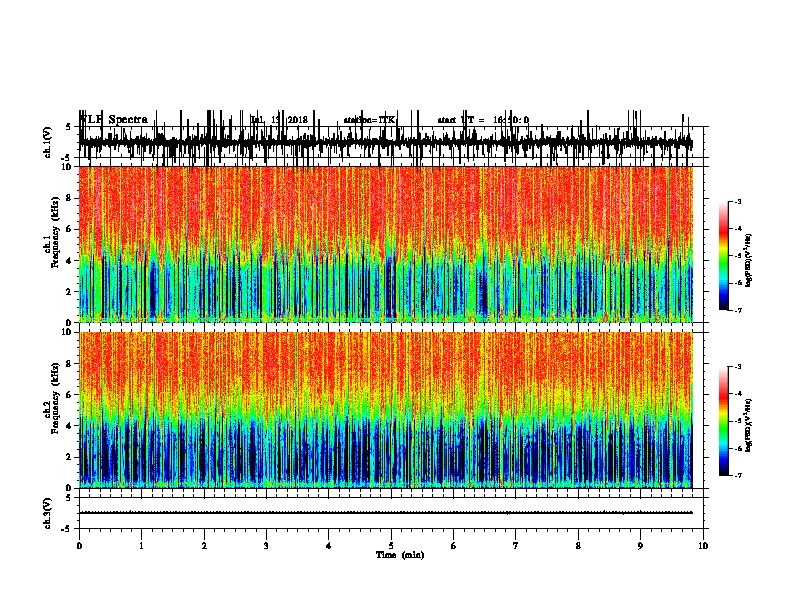Click the '-3' label on ch.2 color bar
792x612 pixels.
(x=738, y=367)
